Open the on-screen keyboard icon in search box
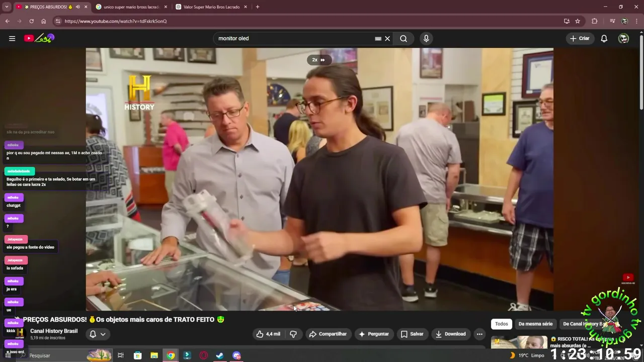Screen dimensions: 644x362 click(378, 38)
